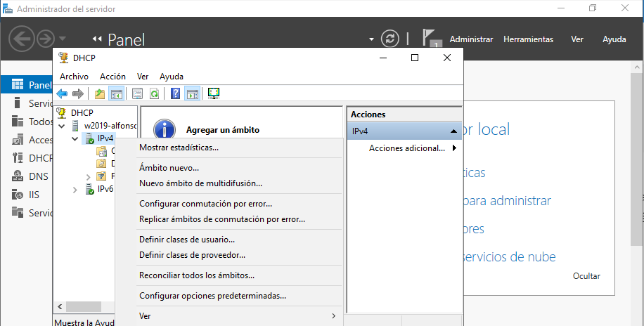
Task: Click the filters folder icon under IPv4
Action: [x=101, y=176]
